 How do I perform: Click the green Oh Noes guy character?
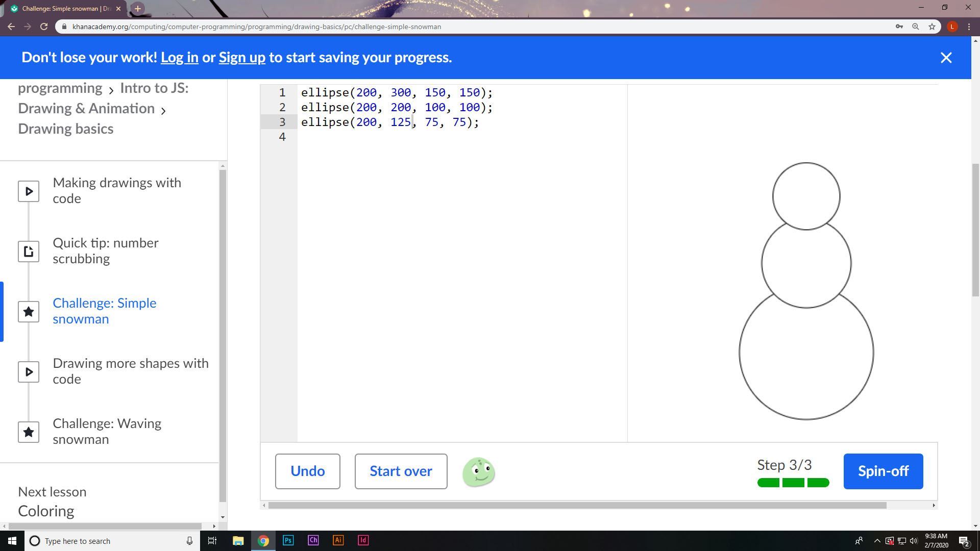click(x=478, y=472)
